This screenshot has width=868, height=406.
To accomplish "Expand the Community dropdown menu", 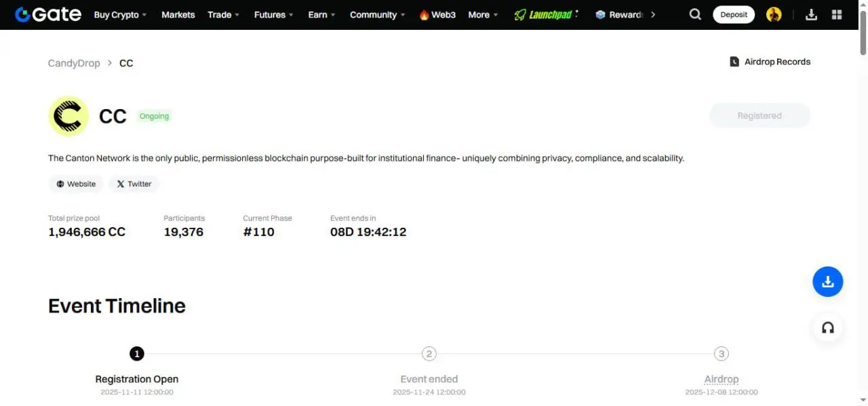I will pos(378,14).
